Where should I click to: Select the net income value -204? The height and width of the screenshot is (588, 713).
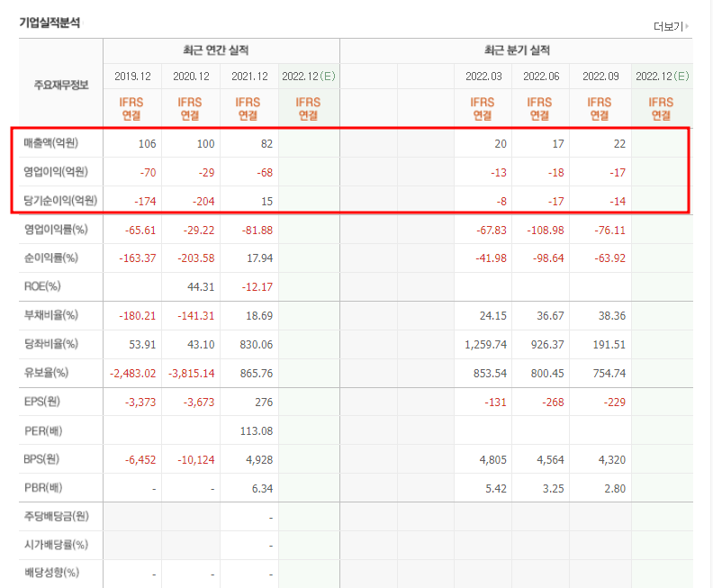[x=203, y=202]
